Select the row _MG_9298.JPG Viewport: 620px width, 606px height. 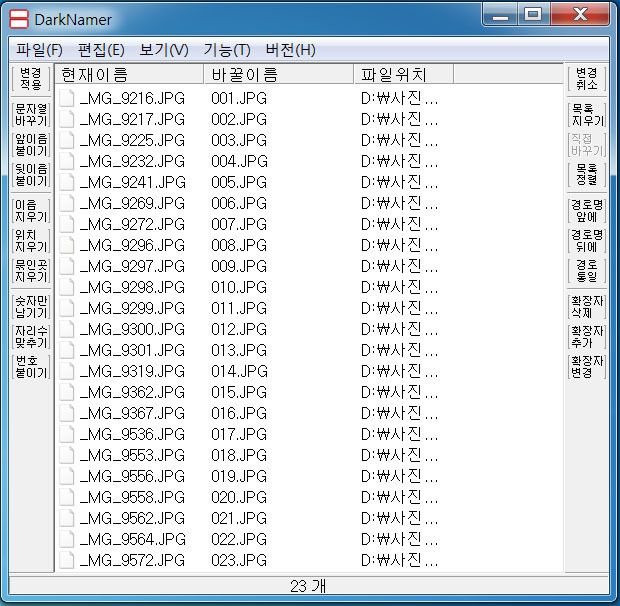point(255,287)
